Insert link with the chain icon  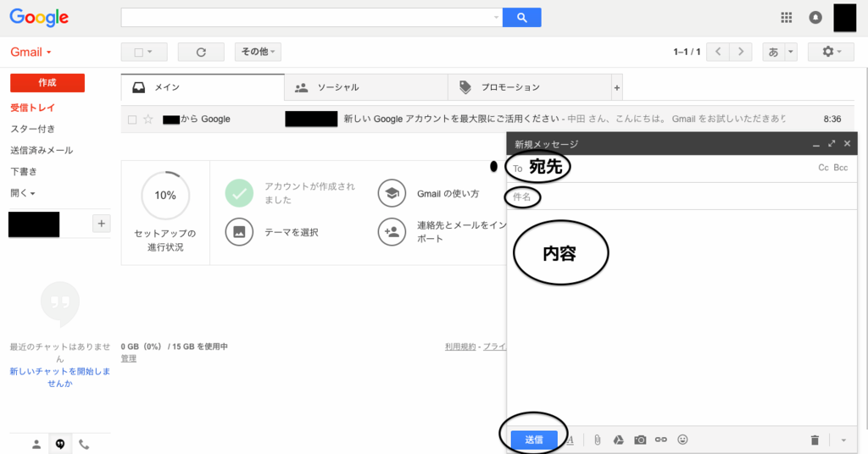point(661,440)
